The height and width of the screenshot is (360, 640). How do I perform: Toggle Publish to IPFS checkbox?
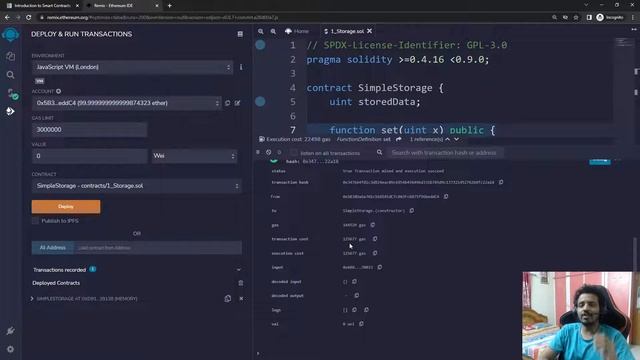click(x=36, y=221)
